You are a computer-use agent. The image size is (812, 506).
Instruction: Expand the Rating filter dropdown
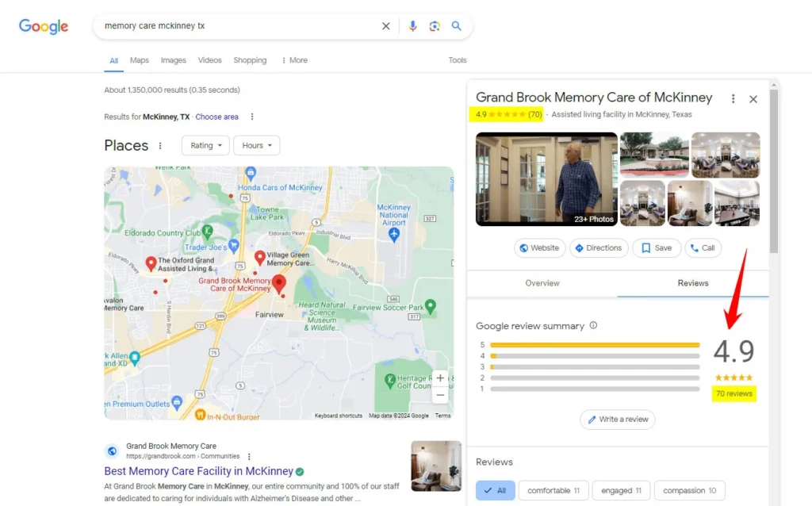tap(205, 146)
